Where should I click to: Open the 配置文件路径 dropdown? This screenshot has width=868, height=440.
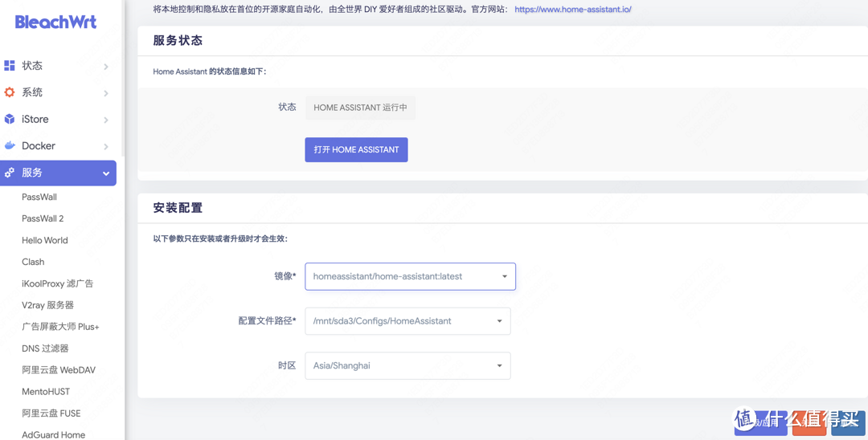point(407,321)
